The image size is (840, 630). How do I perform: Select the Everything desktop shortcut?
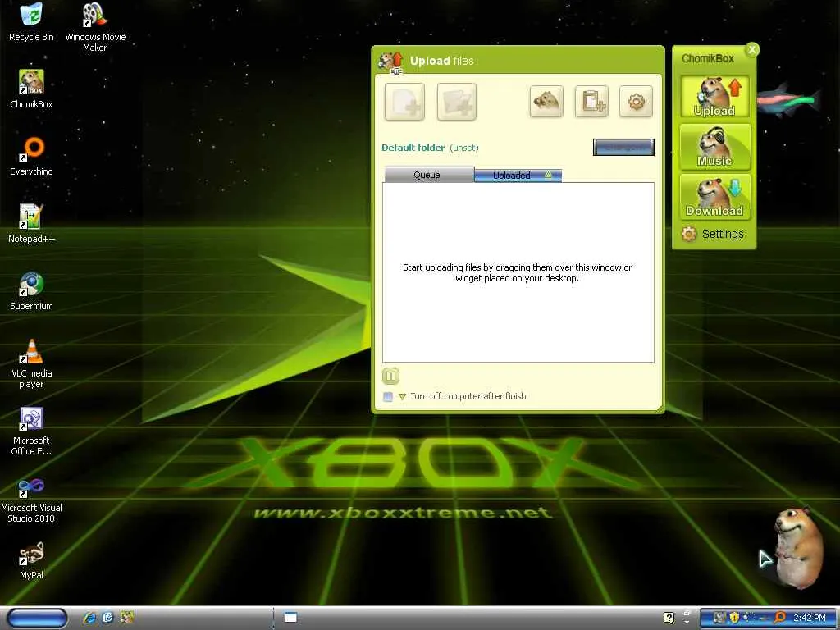point(31,157)
